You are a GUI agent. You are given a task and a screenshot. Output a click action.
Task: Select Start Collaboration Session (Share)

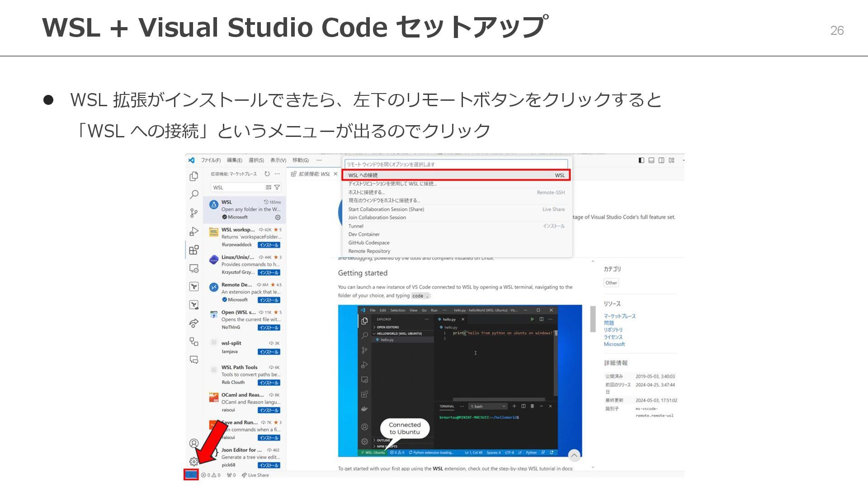pos(456,209)
